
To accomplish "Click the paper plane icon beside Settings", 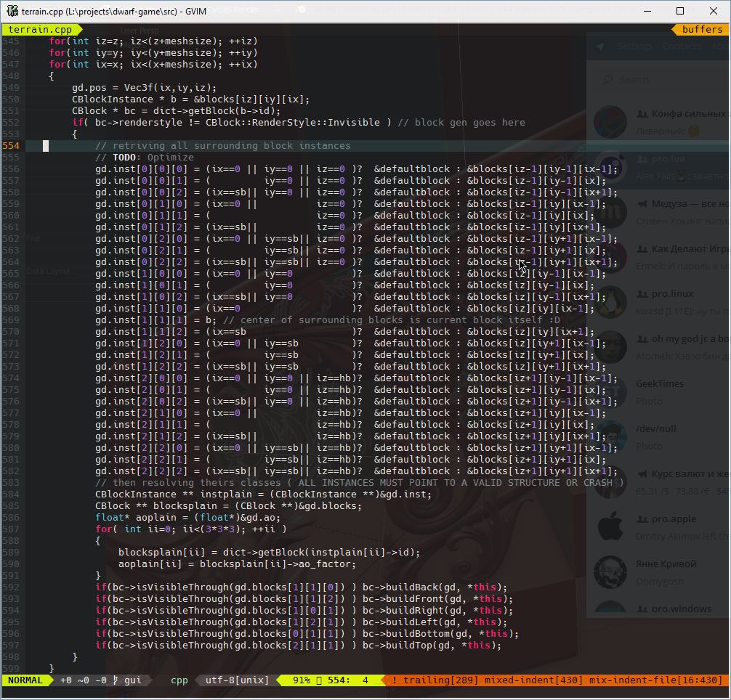I will click(599, 46).
